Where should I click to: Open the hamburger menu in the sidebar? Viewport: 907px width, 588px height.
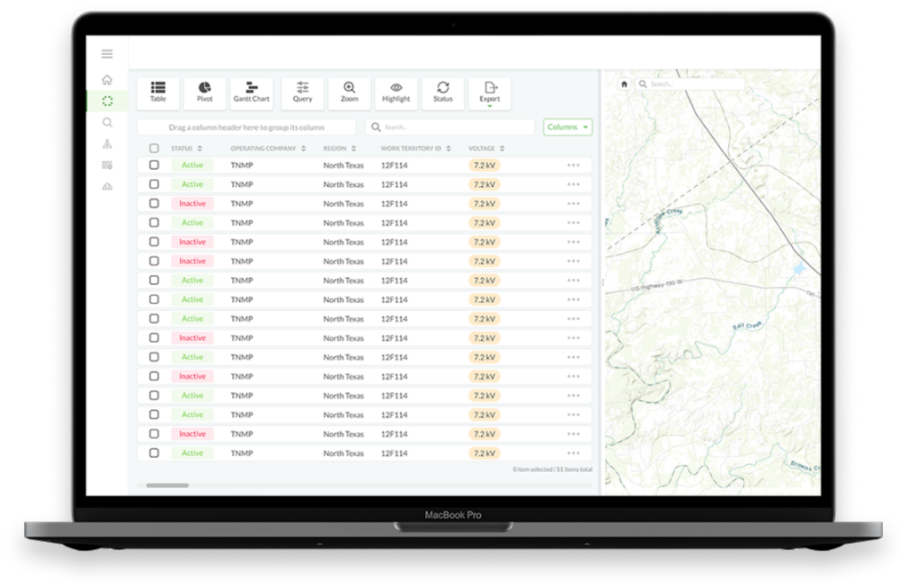[107, 54]
